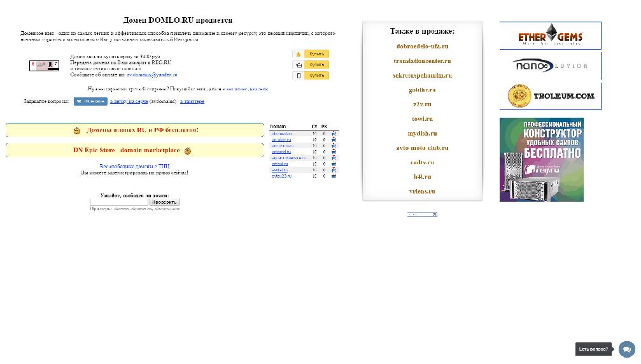The height and width of the screenshot is (364, 641).
Task: Click the Купить button with the orange icon
Action: (x=311, y=54)
